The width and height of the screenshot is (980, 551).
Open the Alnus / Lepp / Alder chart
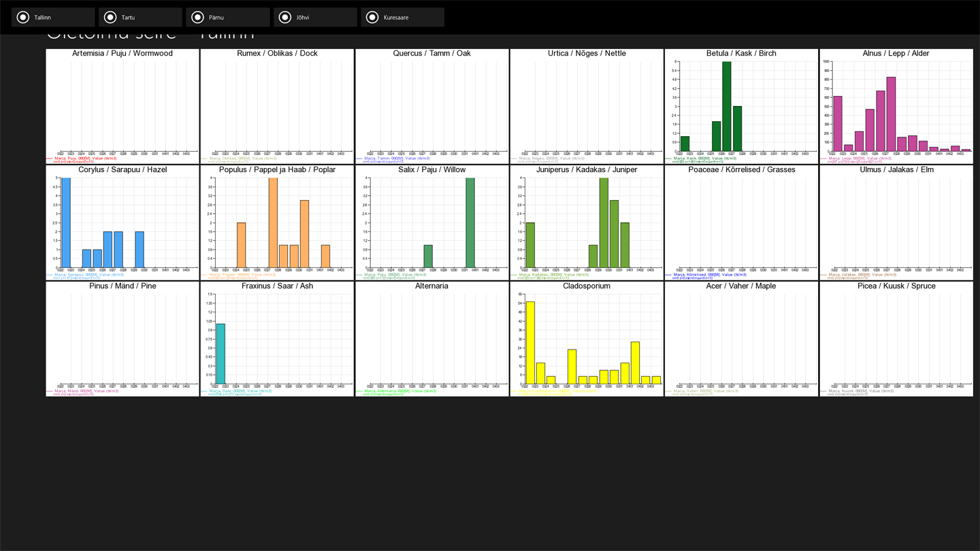click(x=896, y=106)
